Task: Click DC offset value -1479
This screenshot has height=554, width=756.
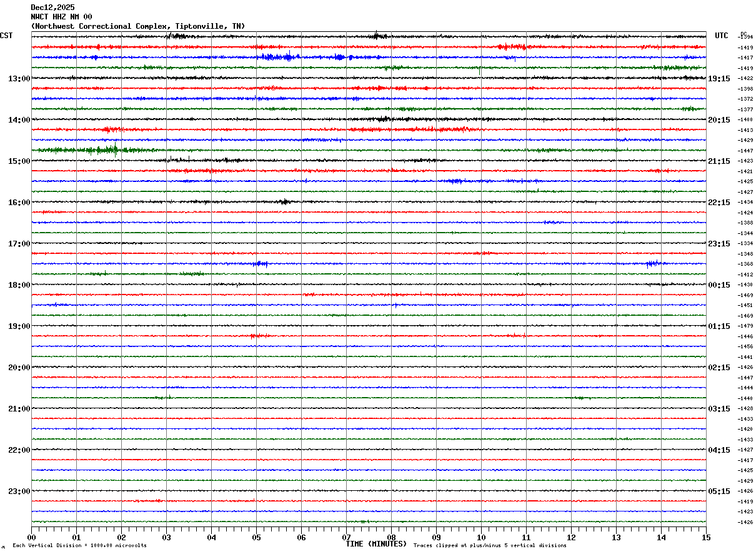Action: pyautogui.click(x=745, y=326)
